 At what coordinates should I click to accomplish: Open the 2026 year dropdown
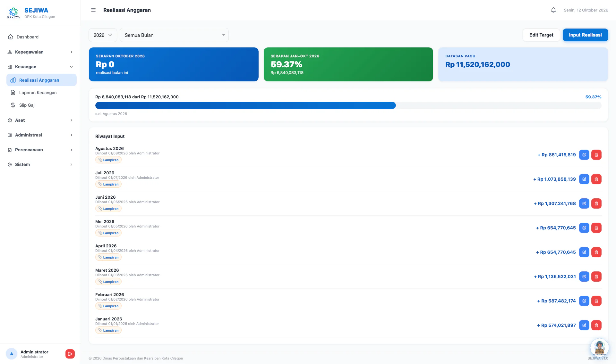tap(103, 35)
